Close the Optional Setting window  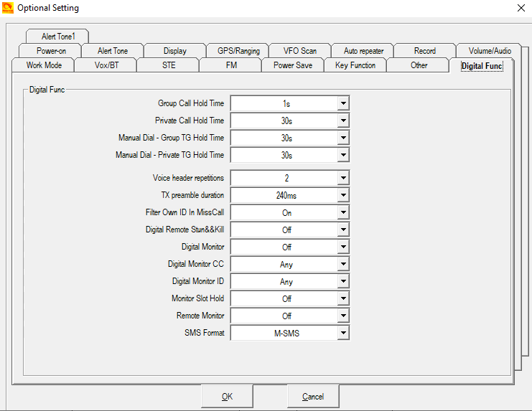521,8
